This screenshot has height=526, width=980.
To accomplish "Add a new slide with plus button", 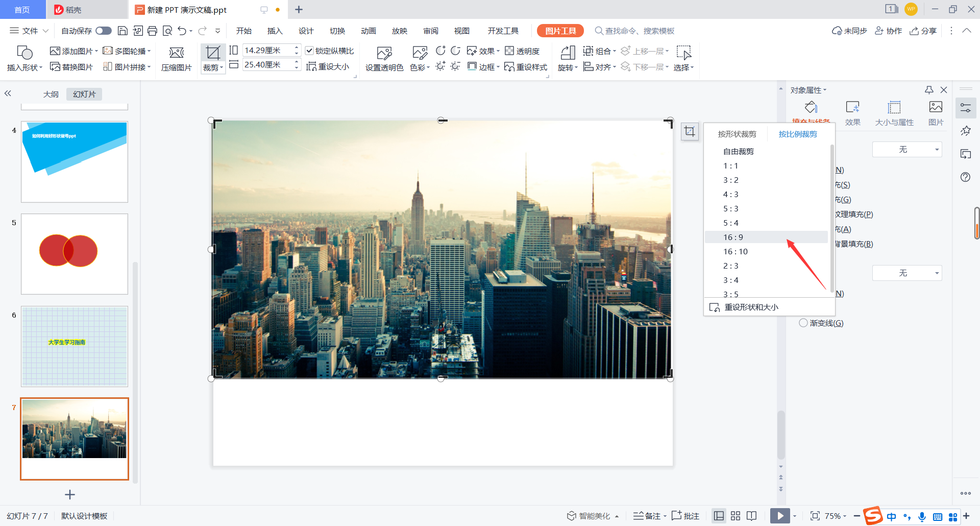I will (x=70, y=494).
